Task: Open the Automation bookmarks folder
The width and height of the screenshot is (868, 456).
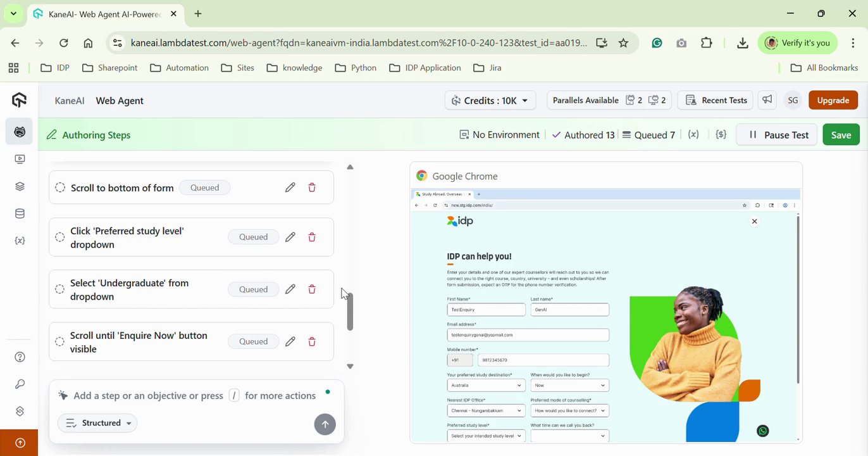Action: coord(180,68)
